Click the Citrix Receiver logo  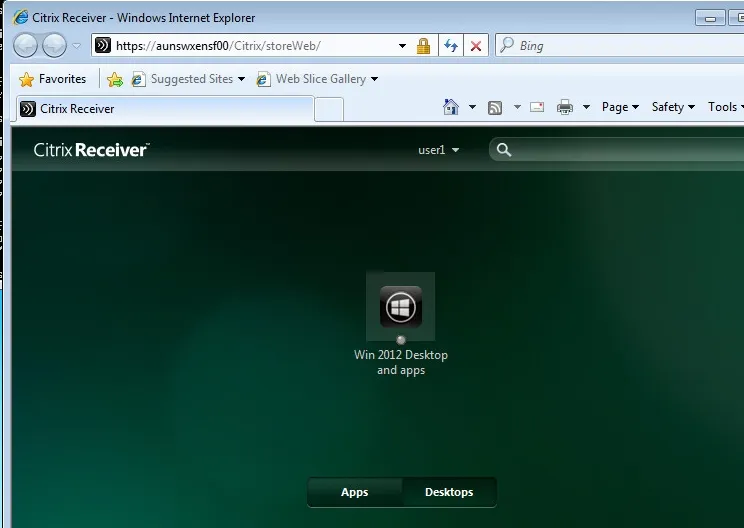pyautogui.click(x=92, y=150)
